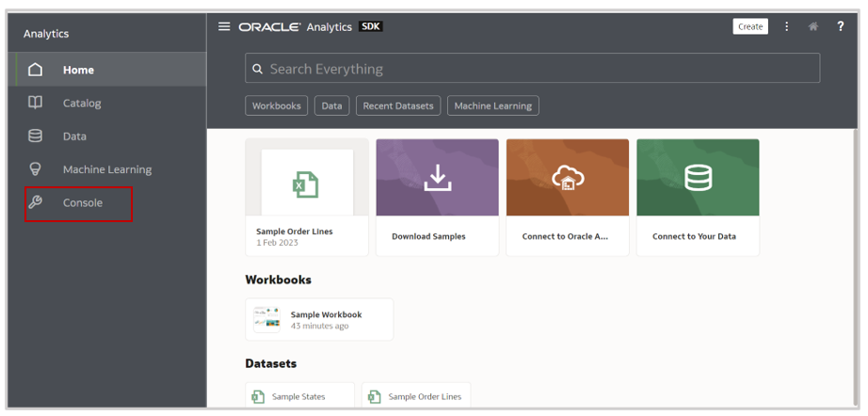Select the Machine Learning filter chip
The width and height of the screenshot is (868, 416).
coord(492,105)
